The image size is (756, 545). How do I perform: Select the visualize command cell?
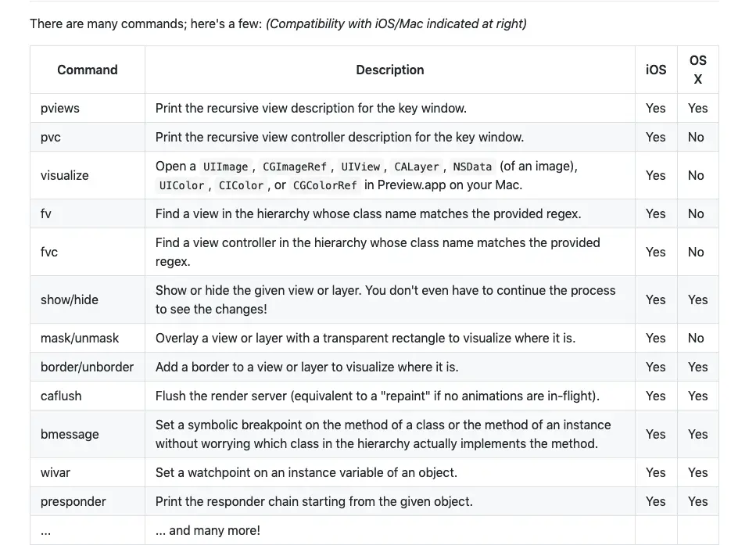click(x=65, y=175)
